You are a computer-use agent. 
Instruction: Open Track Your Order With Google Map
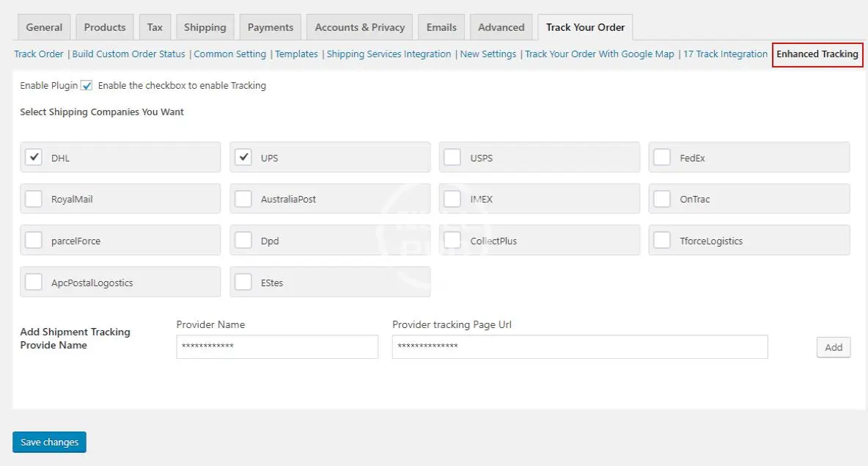(599, 54)
